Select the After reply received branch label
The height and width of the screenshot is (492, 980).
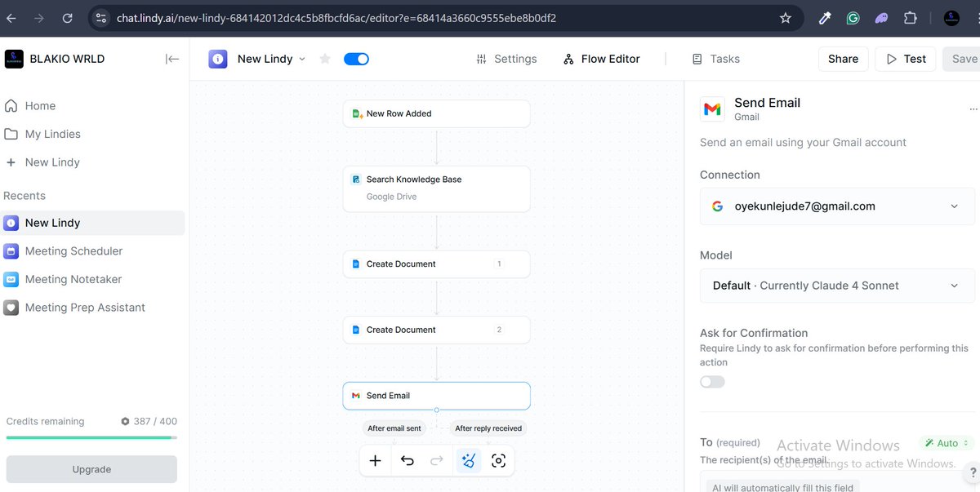coord(488,428)
